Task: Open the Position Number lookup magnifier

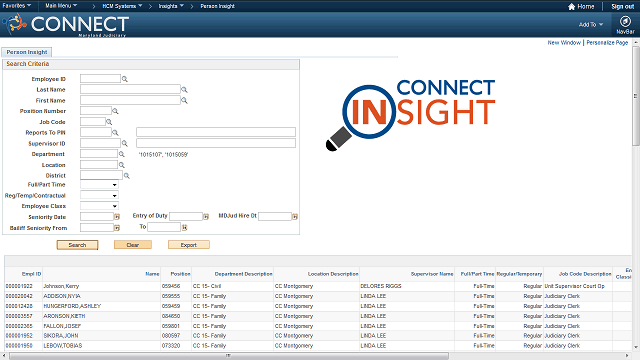Action: 115,111
